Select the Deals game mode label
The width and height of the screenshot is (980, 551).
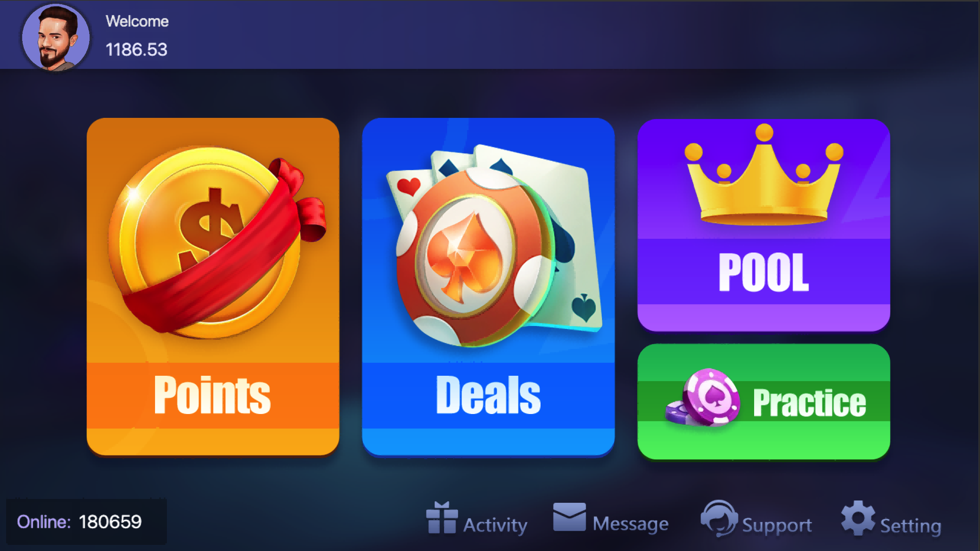tap(488, 395)
